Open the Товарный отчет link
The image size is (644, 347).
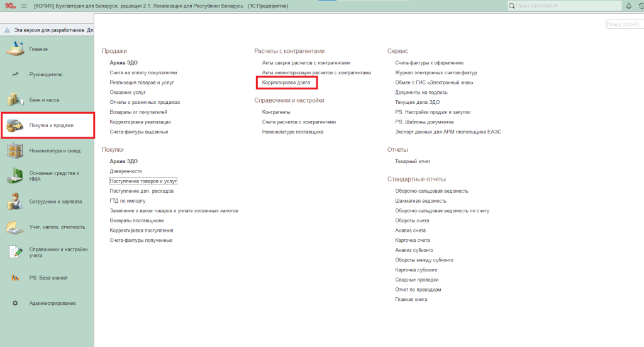click(413, 161)
